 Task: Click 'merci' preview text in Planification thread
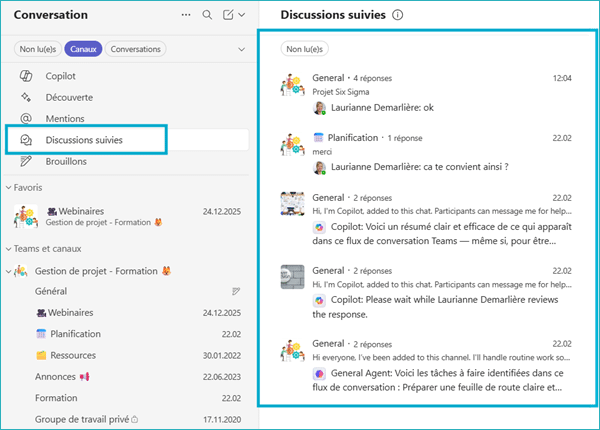(x=322, y=152)
